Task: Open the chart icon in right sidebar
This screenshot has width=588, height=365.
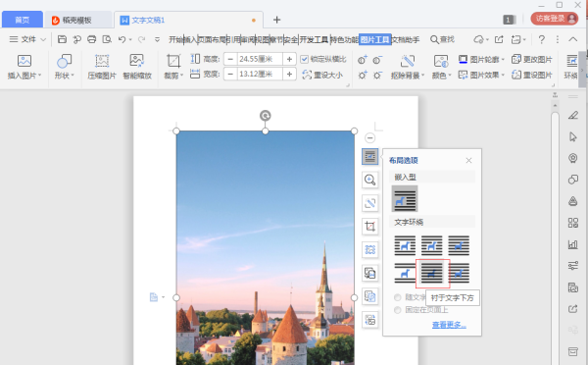Action: (x=573, y=244)
